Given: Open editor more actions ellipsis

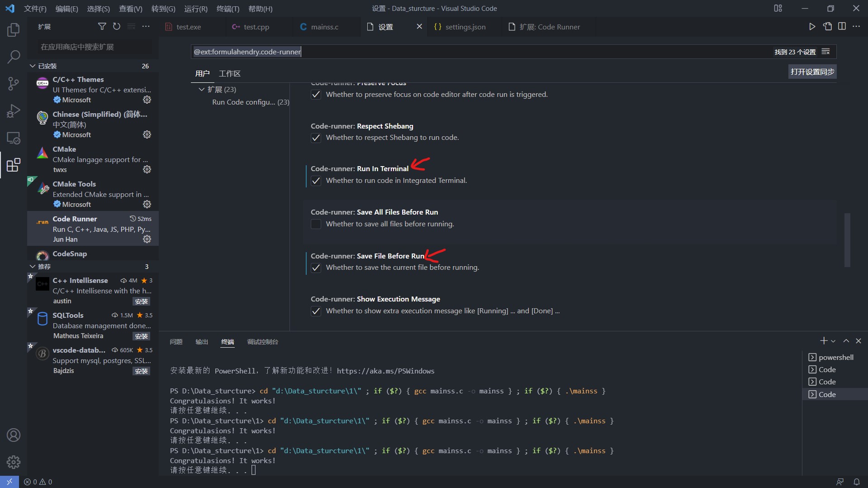Looking at the screenshot, I should 856,27.
